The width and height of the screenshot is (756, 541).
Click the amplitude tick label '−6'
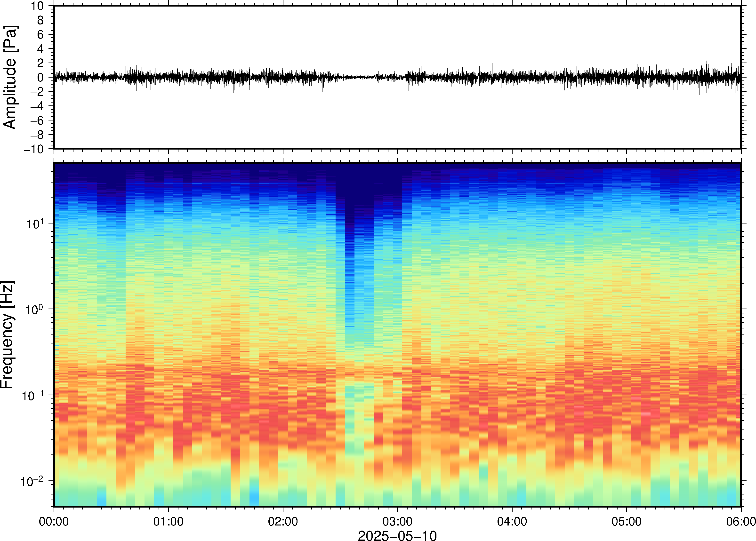point(37,120)
